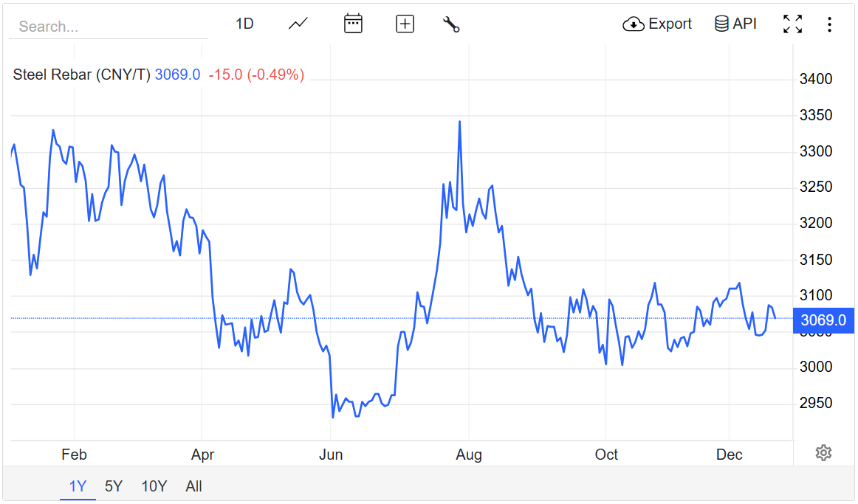Click the July peak on the chart line
Screen dimensions: 858x504
coord(459,122)
